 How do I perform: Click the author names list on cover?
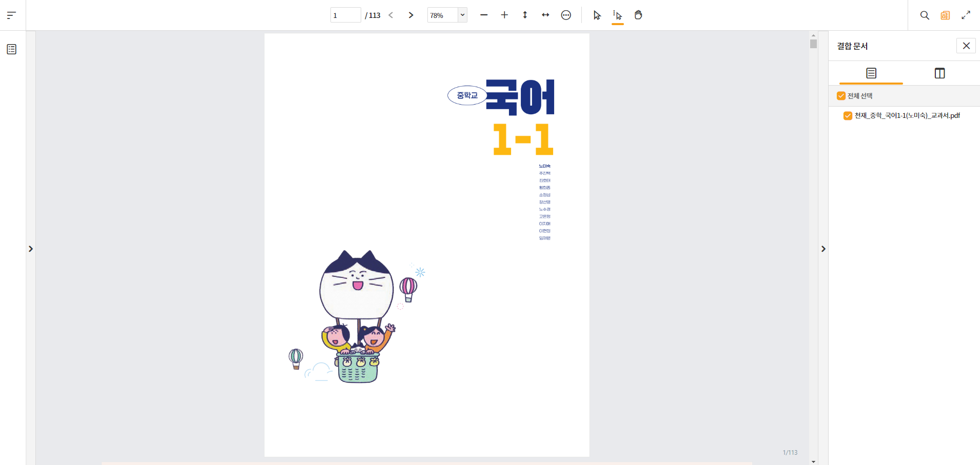(x=544, y=202)
